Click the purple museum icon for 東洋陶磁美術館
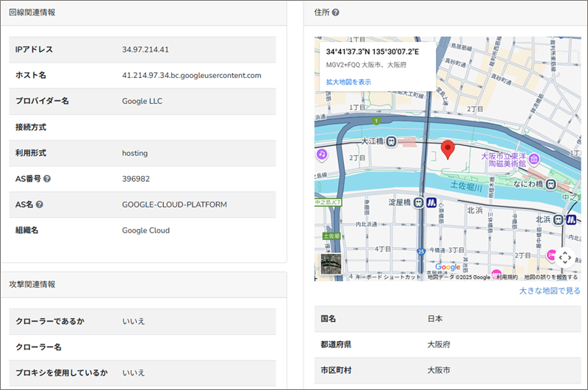This screenshot has height=390, width=588. pos(535,159)
